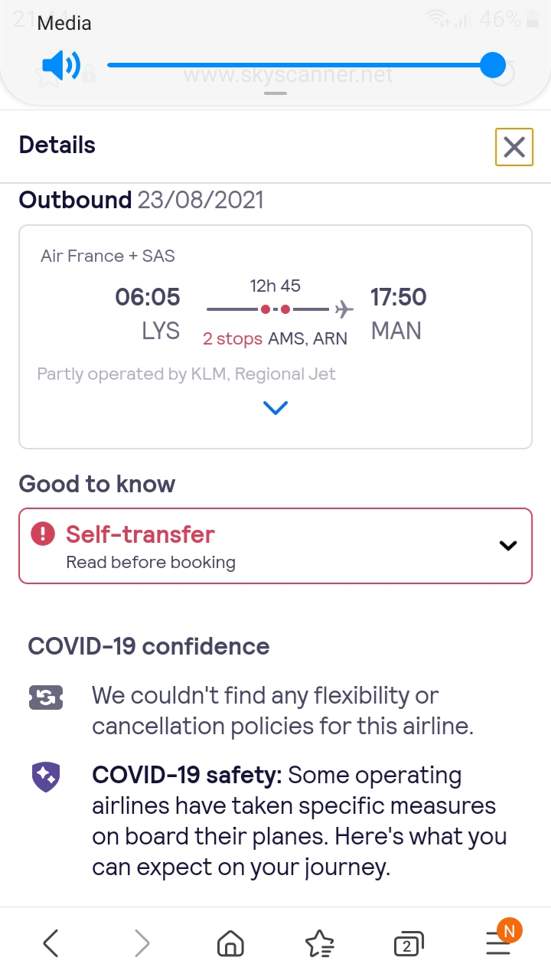Expand the Self-transfer warning chevron

coord(508,546)
